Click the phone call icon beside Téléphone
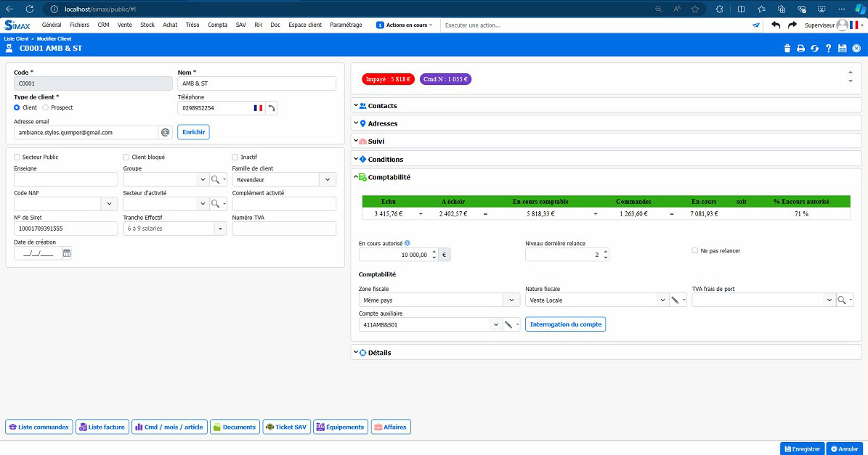The image size is (868, 455). click(271, 108)
